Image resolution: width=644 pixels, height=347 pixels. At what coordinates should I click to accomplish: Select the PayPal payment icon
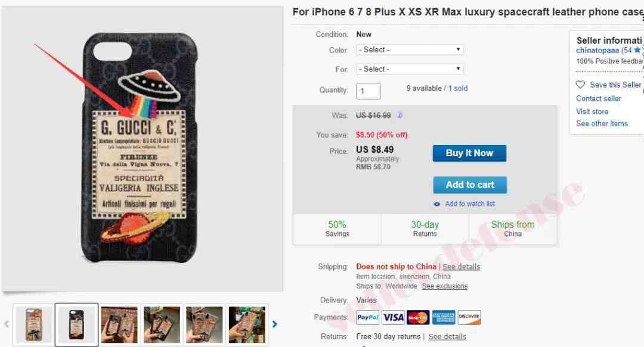(367, 317)
